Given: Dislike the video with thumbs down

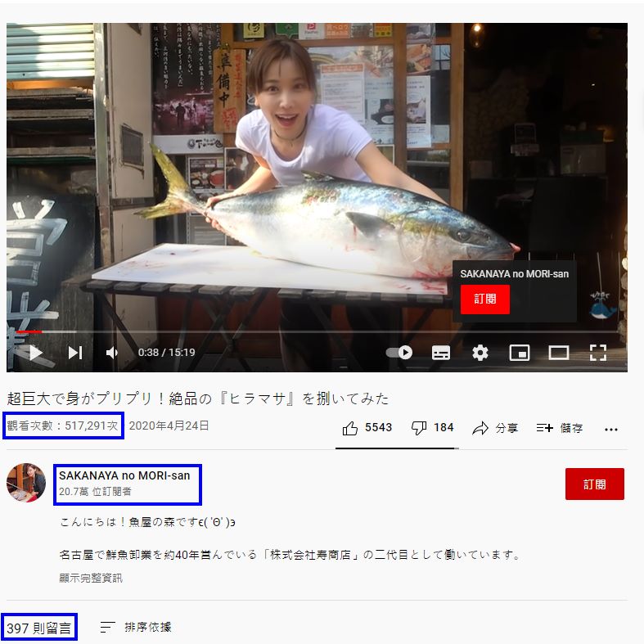Looking at the screenshot, I should click(x=432, y=428).
